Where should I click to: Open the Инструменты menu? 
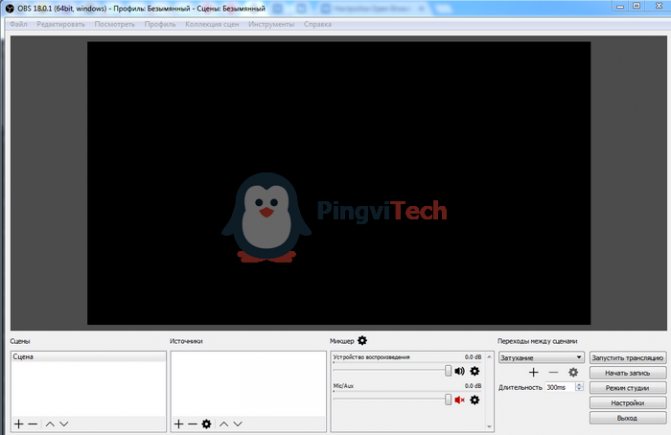tap(271, 24)
